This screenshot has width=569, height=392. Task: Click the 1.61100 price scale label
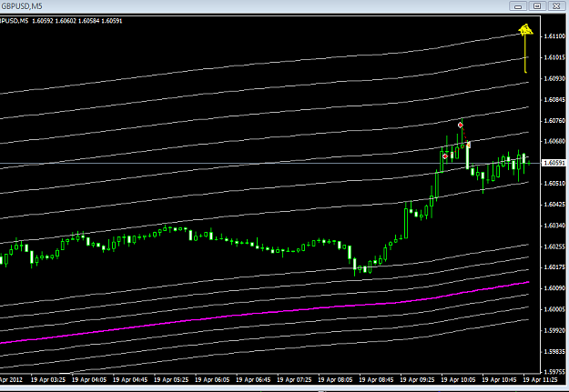point(554,36)
